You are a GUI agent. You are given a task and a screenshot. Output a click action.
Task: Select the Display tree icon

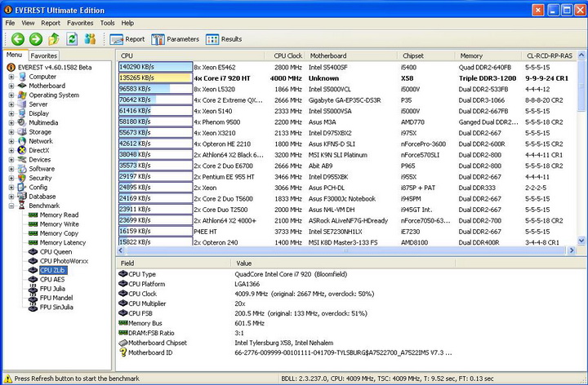[x=22, y=113]
